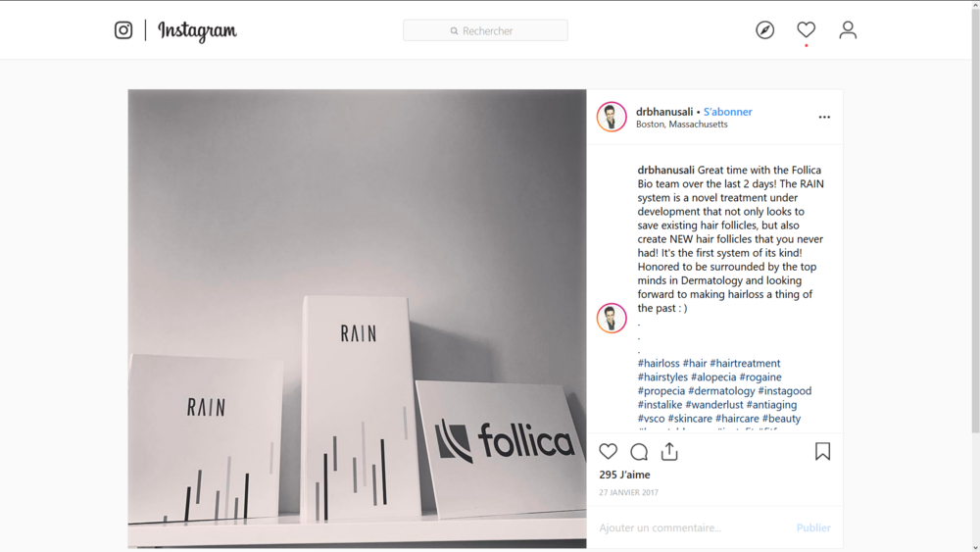Image resolution: width=980 pixels, height=552 pixels.
Task: Open drbhanusali profile from header username
Action: [664, 111]
